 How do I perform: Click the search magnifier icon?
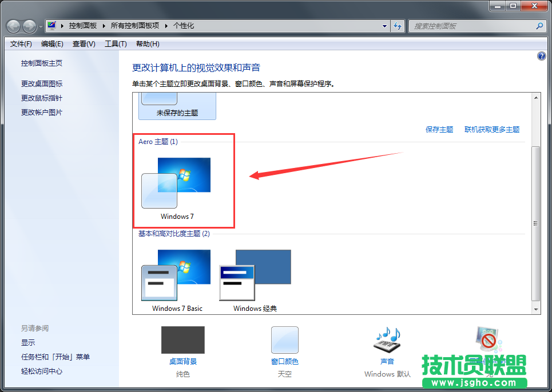pos(540,26)
